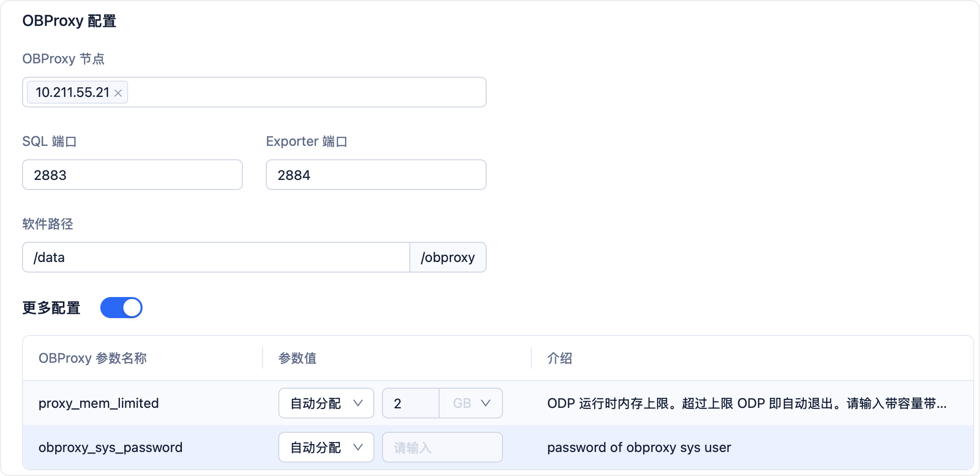Click the 介绍 column header
The width and height of the screenshot is (980, 476).
pyautogui.click(x=559, y=358)
